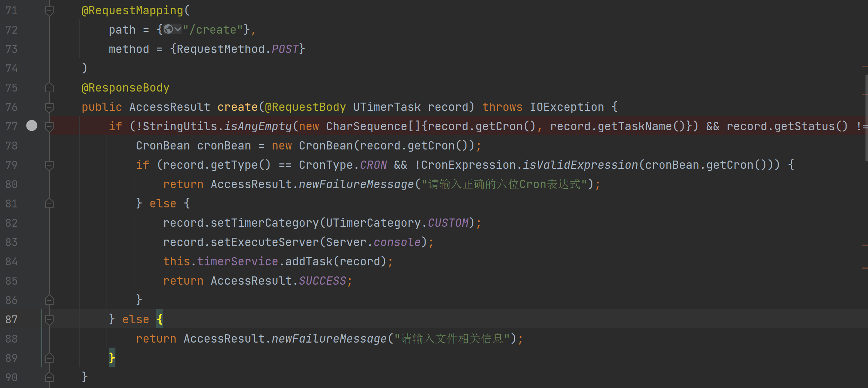Click the fold end marker on line 89

pos(49,358)
